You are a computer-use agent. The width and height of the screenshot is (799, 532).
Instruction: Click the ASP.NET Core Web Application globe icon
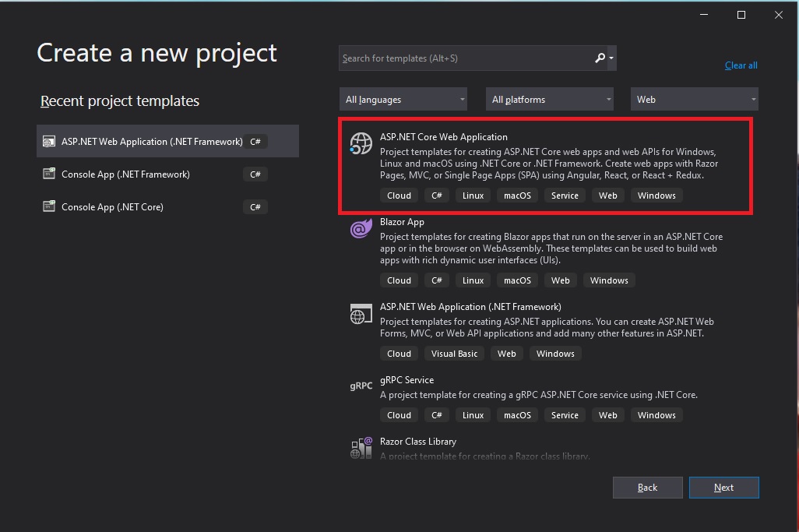click(x=361, y=143)
